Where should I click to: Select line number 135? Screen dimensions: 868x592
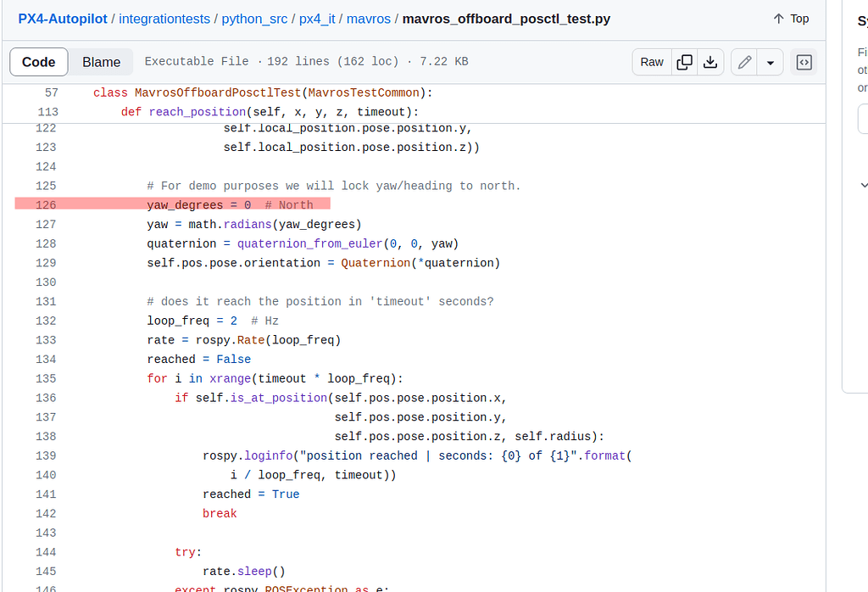coord(46,378)
